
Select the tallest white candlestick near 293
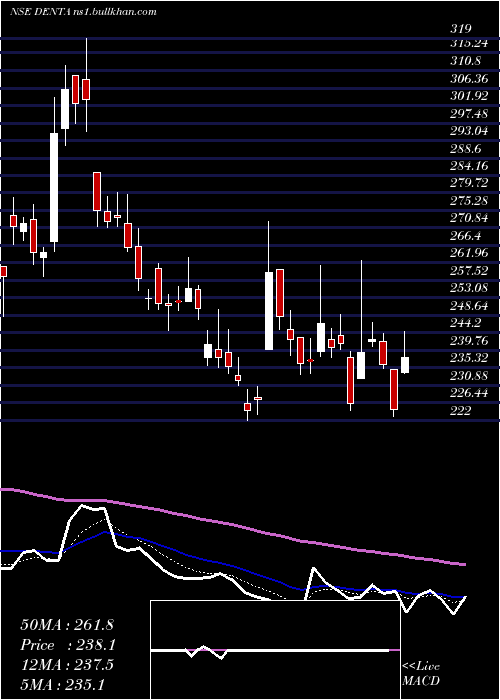(x=54, y=188)
